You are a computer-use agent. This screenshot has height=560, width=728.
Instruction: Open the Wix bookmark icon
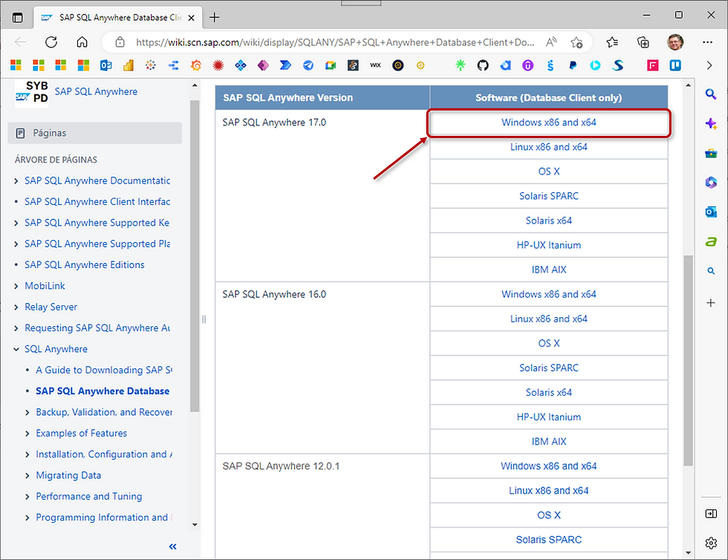(376, 65)
